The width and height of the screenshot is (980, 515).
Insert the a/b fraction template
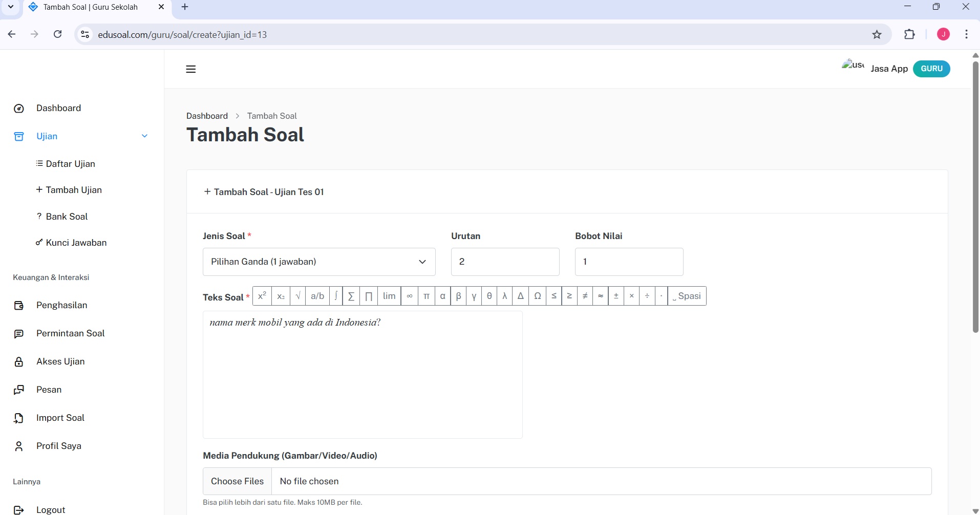tap(317, 296)
